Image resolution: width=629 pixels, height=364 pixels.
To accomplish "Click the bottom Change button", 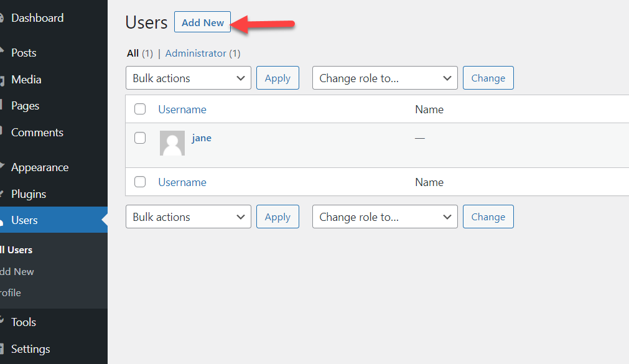I will [x=488, y=217].
